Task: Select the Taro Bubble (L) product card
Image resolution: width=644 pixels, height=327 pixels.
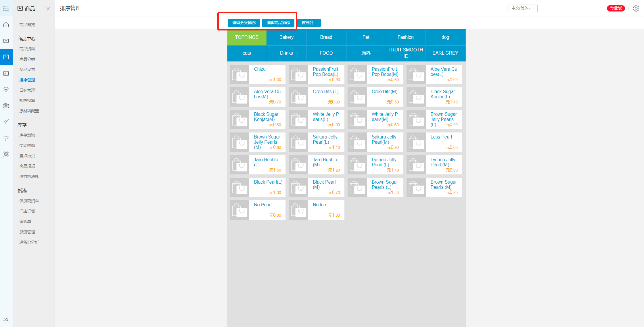Action: [258, 165]
